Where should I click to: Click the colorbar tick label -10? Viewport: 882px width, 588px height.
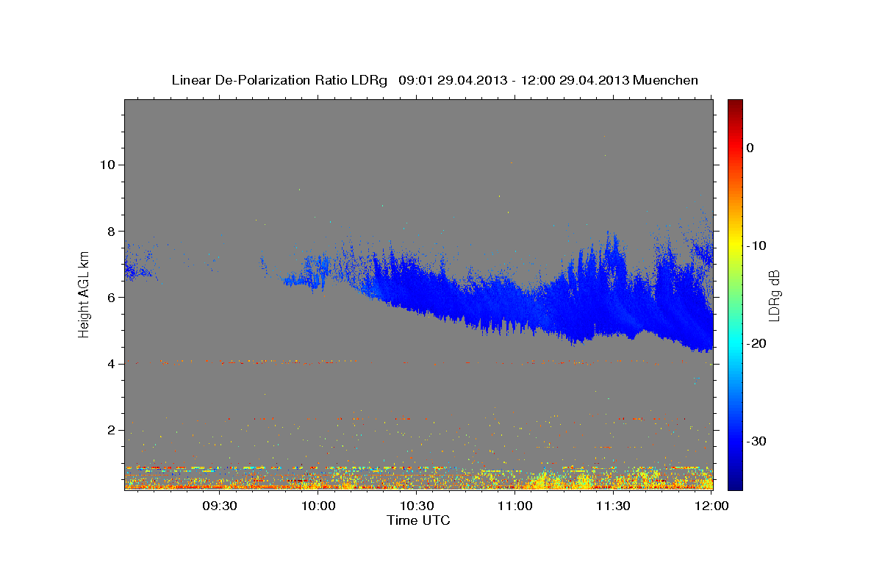(x=756, y=245)
